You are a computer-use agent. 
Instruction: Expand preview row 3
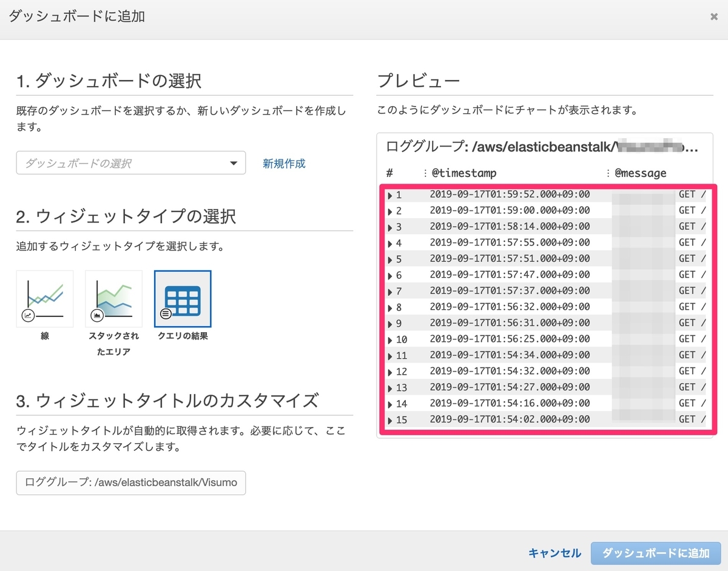tap(390, 227)
